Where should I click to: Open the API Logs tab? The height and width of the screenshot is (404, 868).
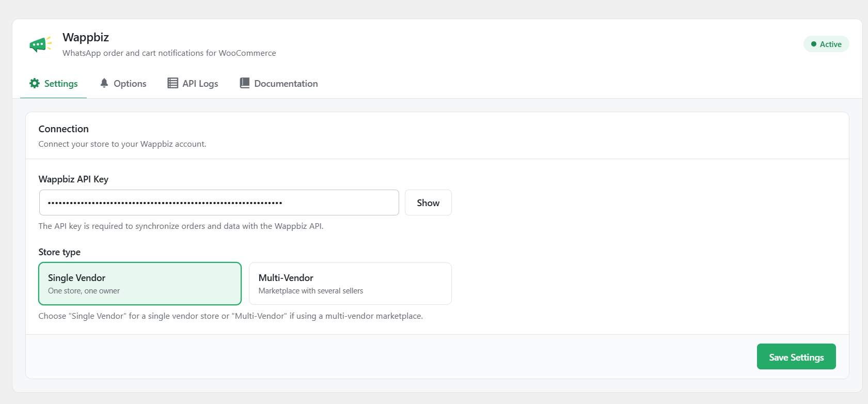click(x=193, y=84)
